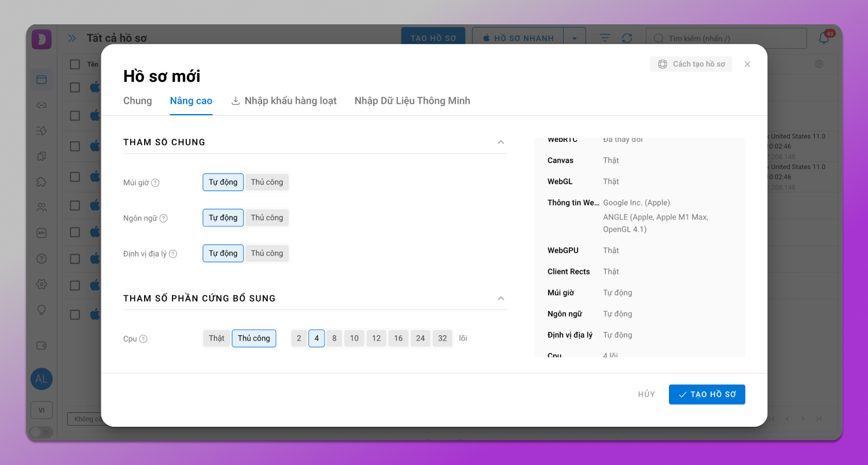Viewport: 868px width, 465px height.
Task: Collapse the THAM SỐ CHUNG section
Action: pyautogui.click(x=501, y=142)
